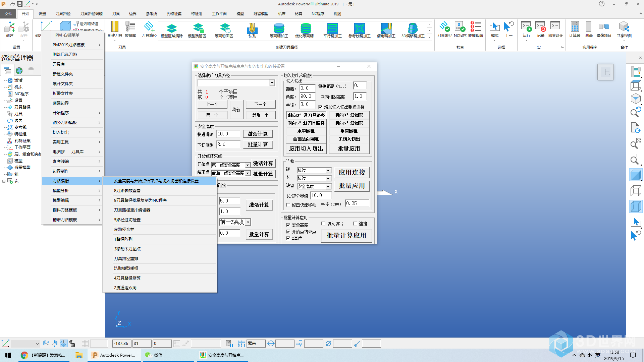Click the recycle bin icon in 资源管理器
This screenshot has height=362, width=644.
[31, 71]
